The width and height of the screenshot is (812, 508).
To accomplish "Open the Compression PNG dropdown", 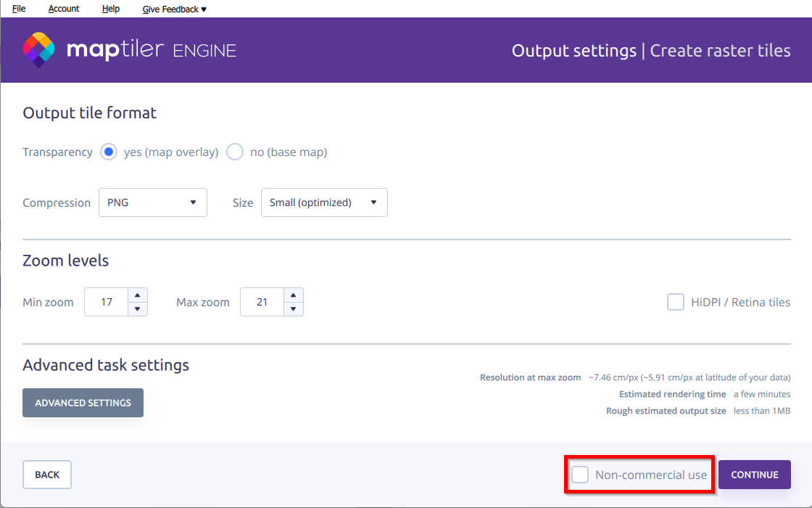I will tap(152, 202).
